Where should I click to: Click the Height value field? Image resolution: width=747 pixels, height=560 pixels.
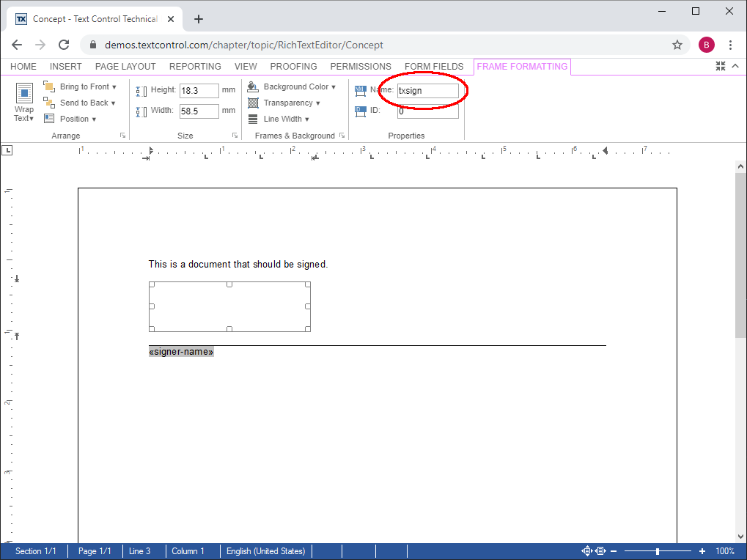(199, 90)
